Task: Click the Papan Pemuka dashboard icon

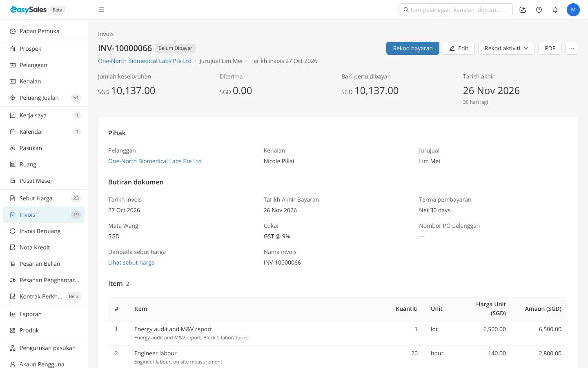Action: tap(13, 31)
